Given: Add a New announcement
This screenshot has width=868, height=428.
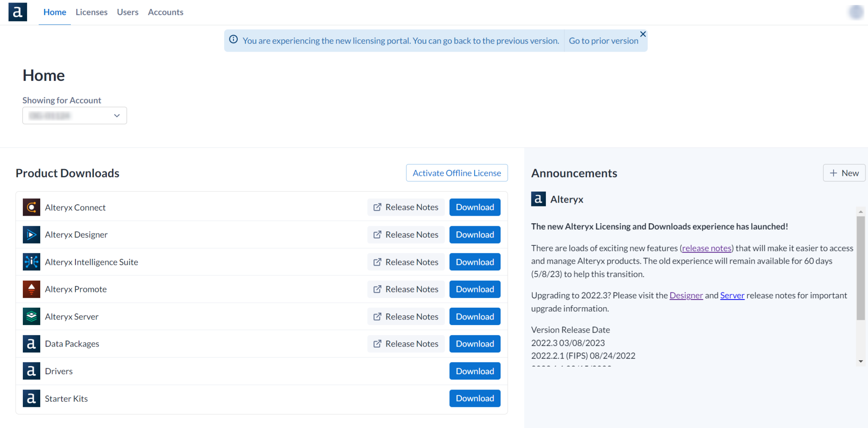Looking at the screenshot, I should [844, 173].
